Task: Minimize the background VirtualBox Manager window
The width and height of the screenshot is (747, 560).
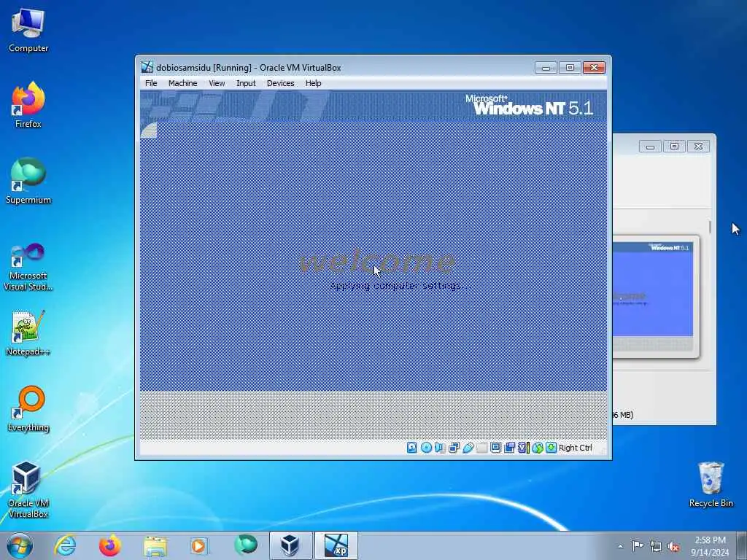Action: (650, 146)
